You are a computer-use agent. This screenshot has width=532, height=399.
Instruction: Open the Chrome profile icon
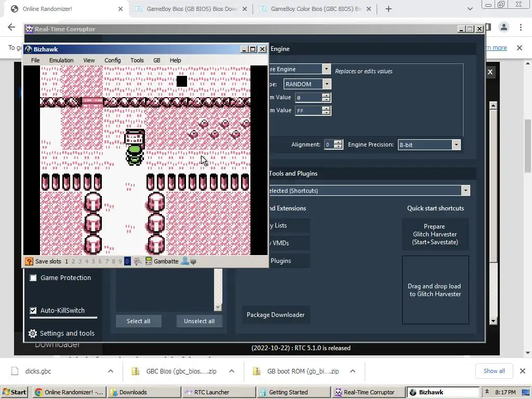tap(504, 27)
